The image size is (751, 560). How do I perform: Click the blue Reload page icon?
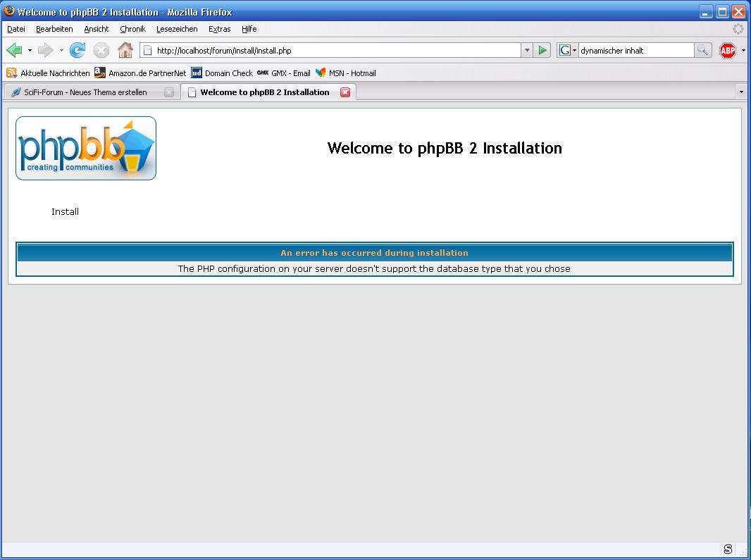pyautogui.click(x=77, y=50)
